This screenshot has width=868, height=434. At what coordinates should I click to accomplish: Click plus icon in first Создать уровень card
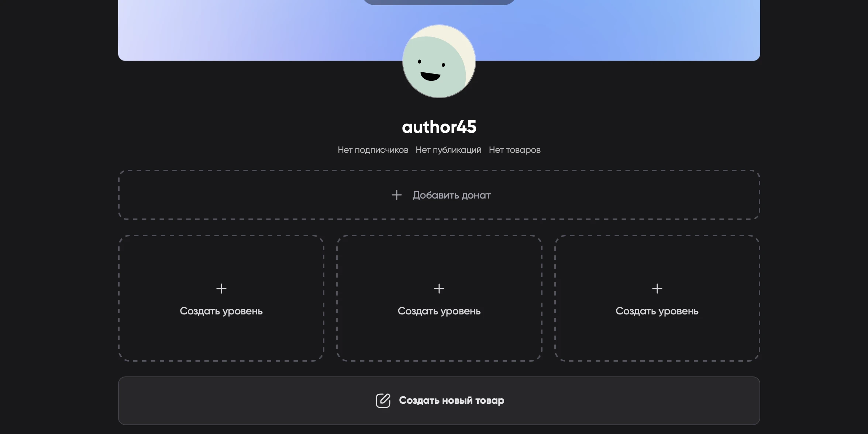(221, 288)
